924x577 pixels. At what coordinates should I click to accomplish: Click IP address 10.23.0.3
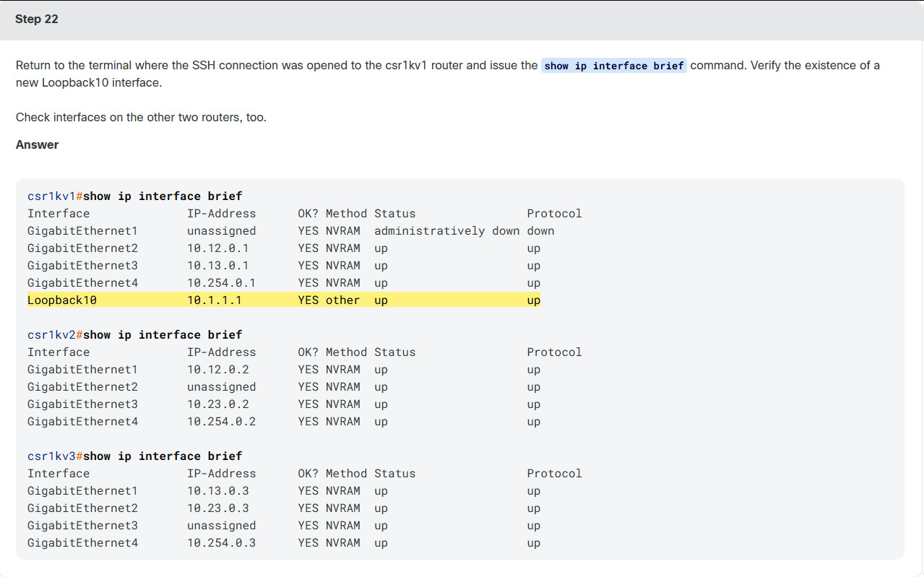point(218,508)
